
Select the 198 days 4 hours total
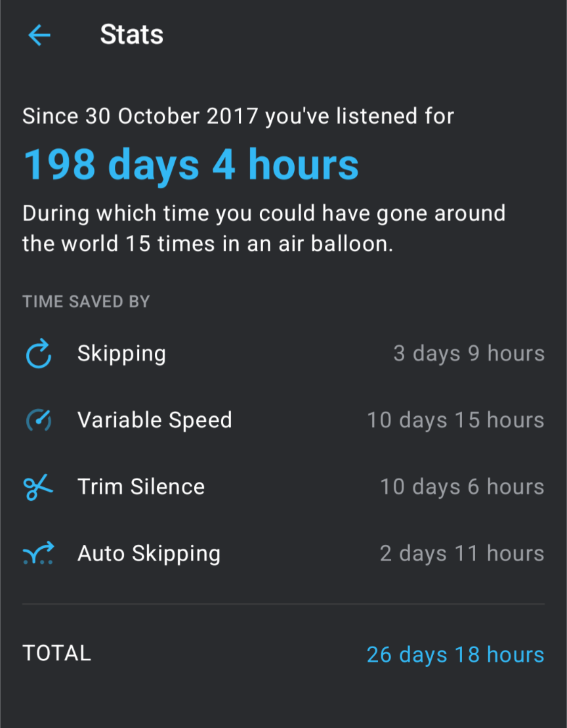point(191,165)
